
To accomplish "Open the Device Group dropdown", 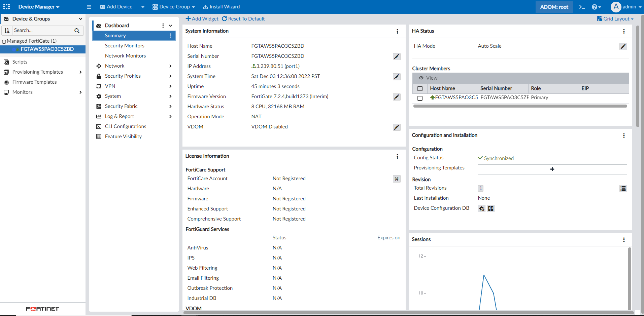I will pos(174,7).
